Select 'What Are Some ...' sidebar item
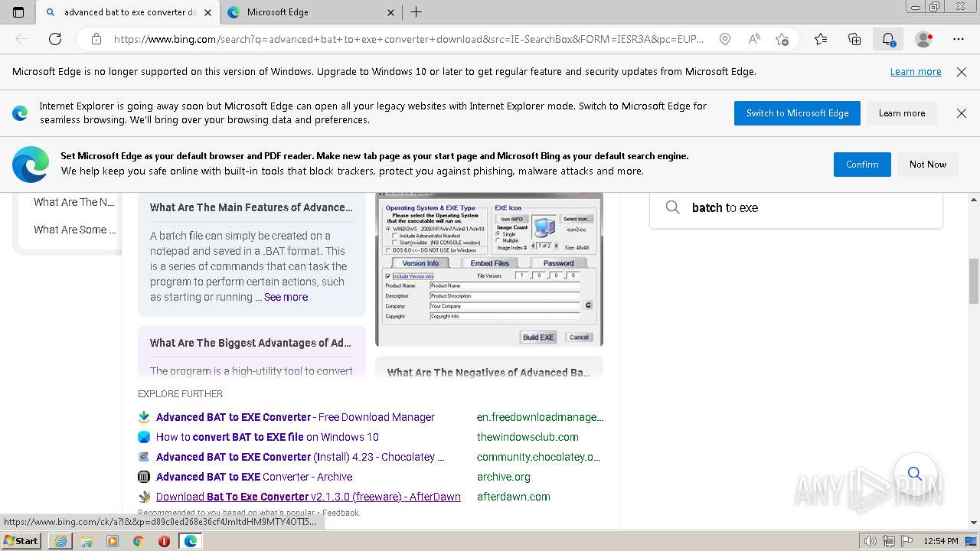 [x=74, y=230]
